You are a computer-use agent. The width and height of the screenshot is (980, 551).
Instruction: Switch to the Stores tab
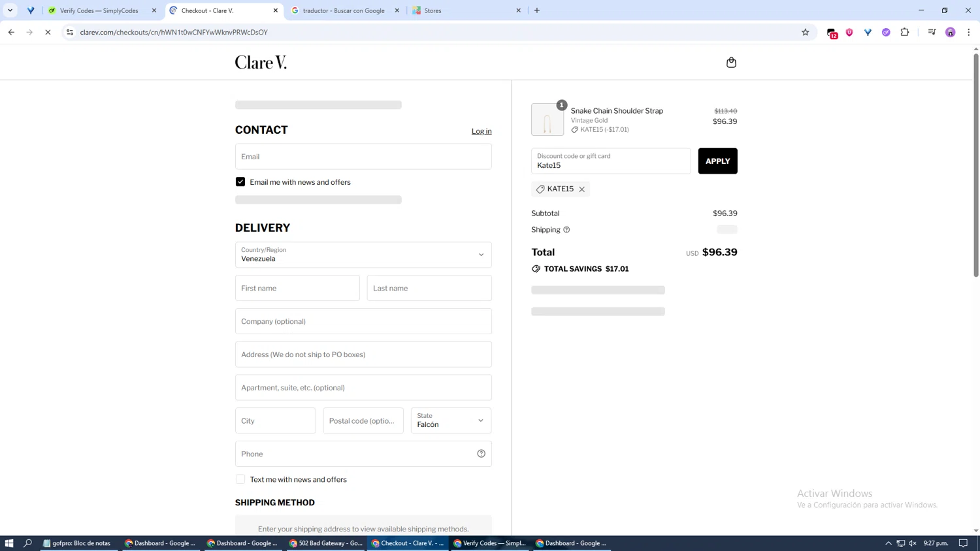click(465, 10)
